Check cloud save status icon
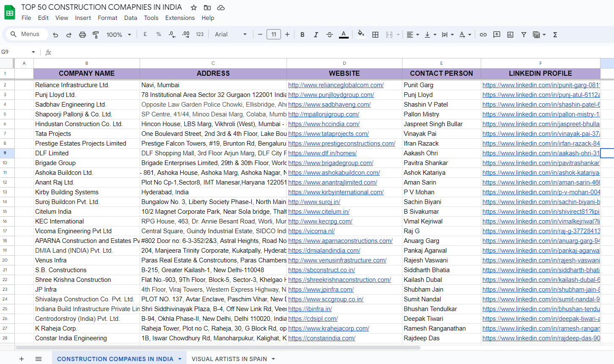614x364 pixels. [x=221, y=8]
